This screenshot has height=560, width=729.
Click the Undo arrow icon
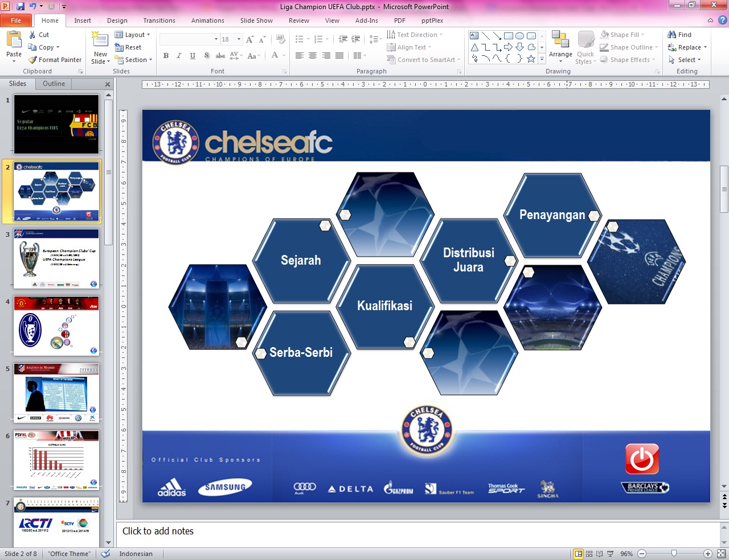click(x=33, y=6)
